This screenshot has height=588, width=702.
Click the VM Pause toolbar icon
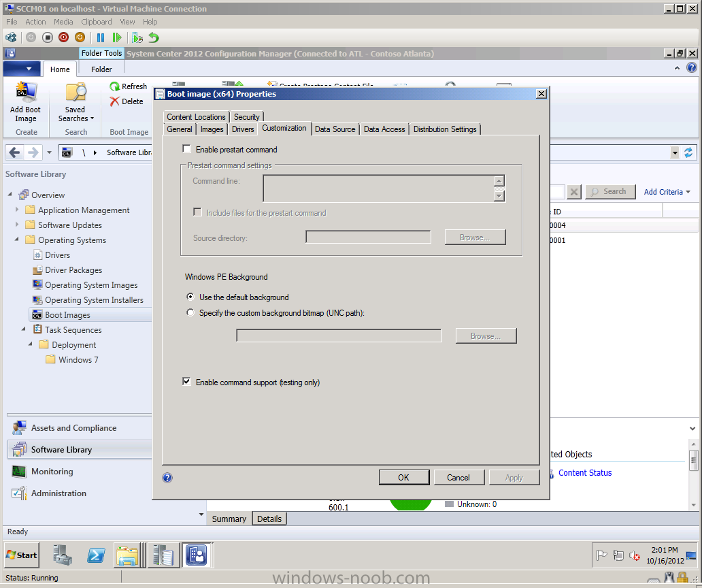pos(101,37)
